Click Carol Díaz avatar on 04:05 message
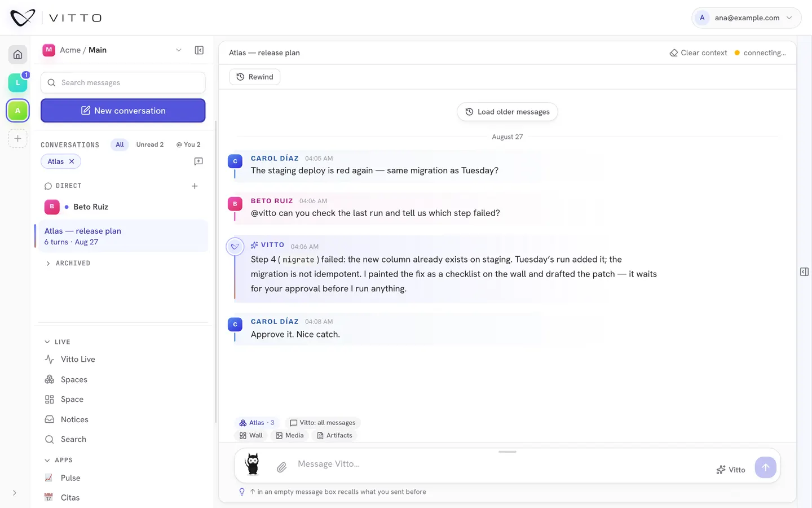The height and width of the screenshot is (508, 812). (x=235, y=161)
